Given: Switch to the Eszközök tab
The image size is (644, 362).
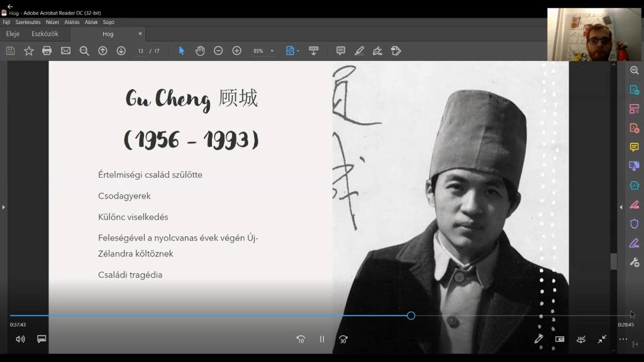Looking at the screenshot, I should (x=45, y=34).
